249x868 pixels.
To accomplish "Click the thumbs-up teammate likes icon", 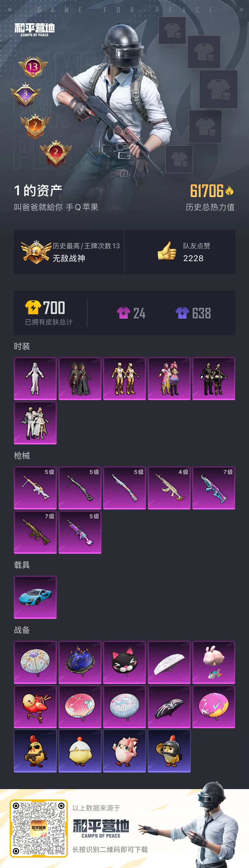I will 167,251.
